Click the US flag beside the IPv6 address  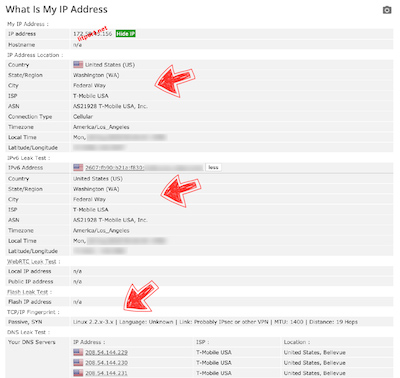[78, 167]
